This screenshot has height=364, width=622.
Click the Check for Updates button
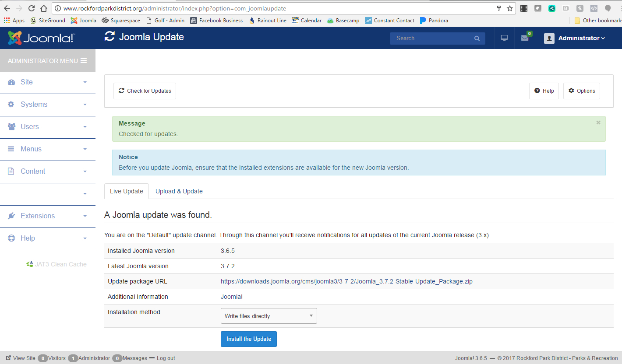(145, 91)
